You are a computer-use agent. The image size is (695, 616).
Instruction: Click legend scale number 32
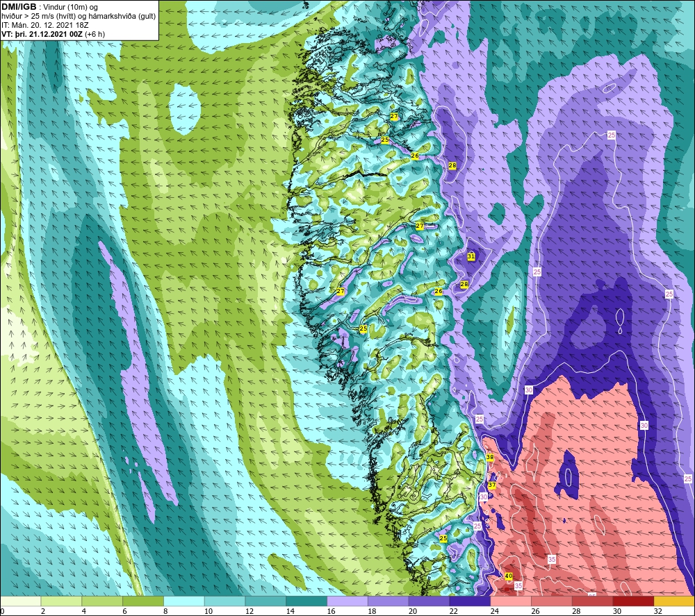click(x=657, y=611)
